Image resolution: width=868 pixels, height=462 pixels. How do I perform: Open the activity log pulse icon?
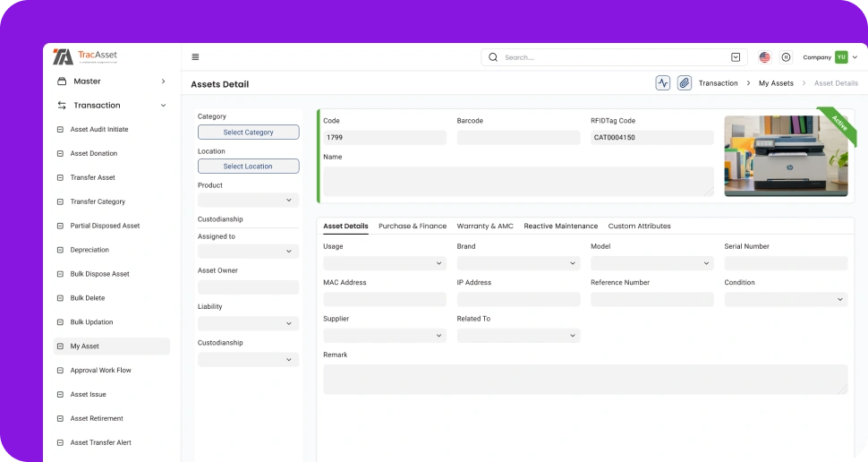click(663, 83)
